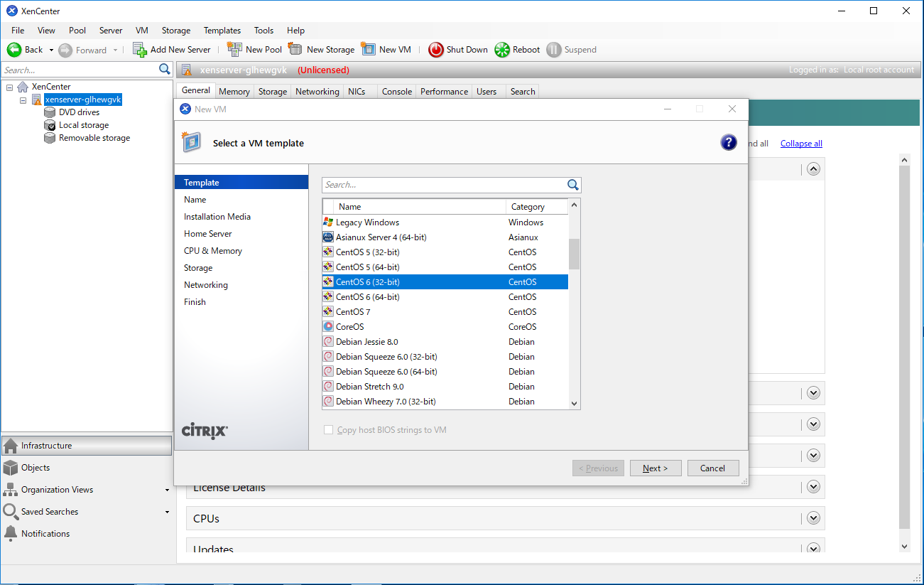
Task: Click the Collapse all link
Action: [801, 144]
